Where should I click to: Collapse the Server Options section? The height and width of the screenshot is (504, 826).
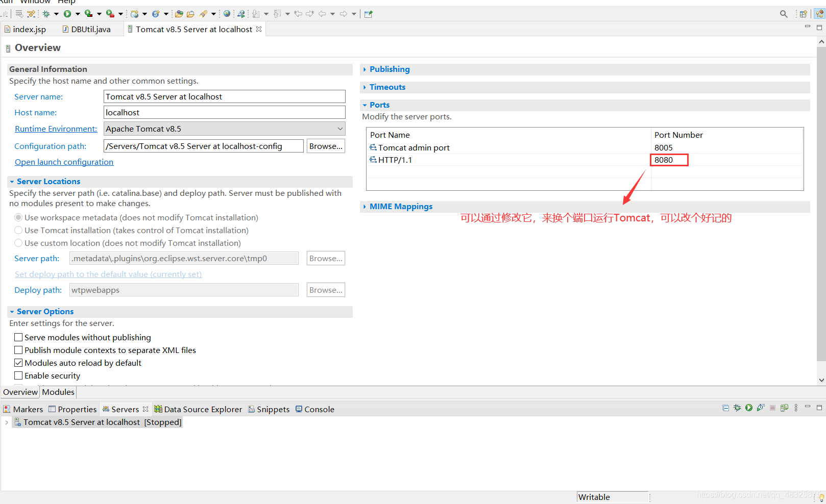pos(12,312)
